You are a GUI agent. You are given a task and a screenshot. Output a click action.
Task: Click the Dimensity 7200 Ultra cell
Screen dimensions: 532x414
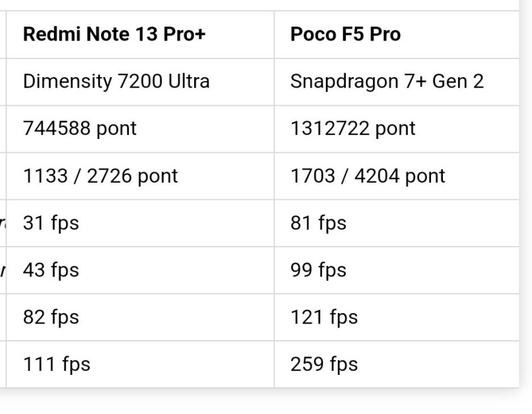(x=140, y=82)
